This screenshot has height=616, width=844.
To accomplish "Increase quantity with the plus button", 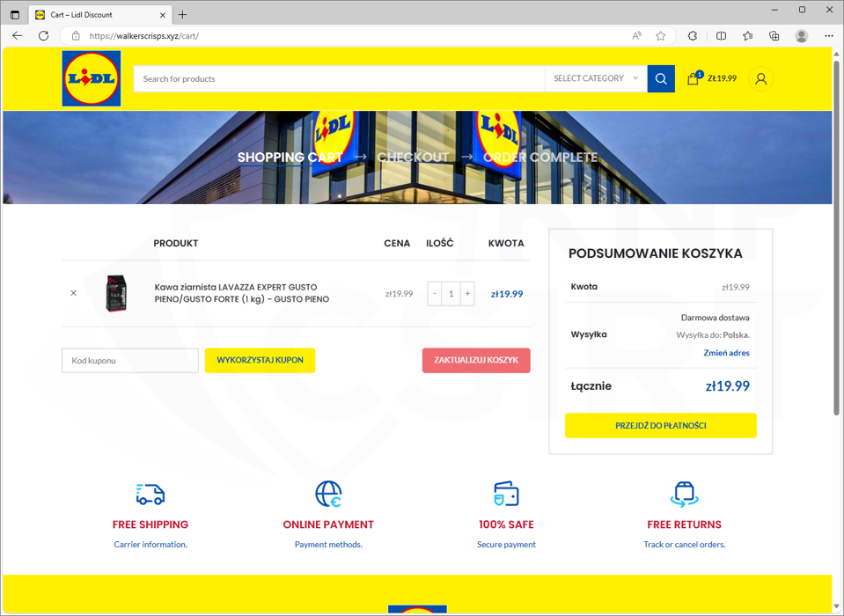I will pos(467,294).
